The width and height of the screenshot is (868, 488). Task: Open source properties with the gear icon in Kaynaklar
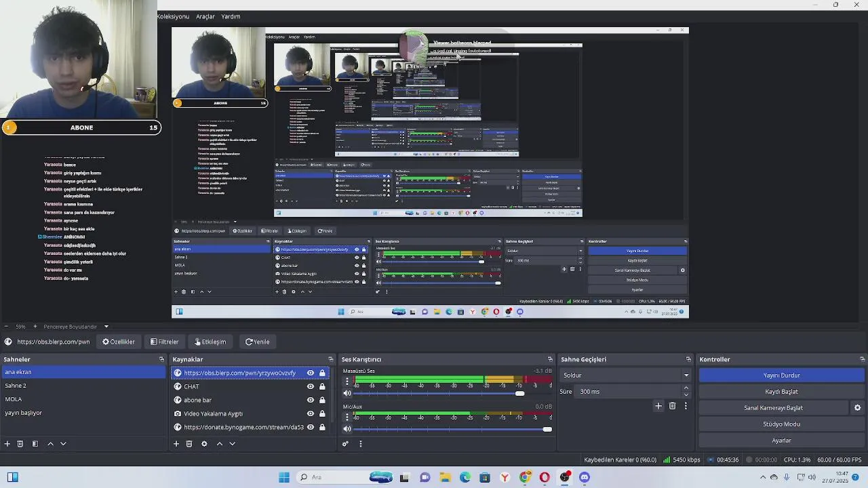204,444
